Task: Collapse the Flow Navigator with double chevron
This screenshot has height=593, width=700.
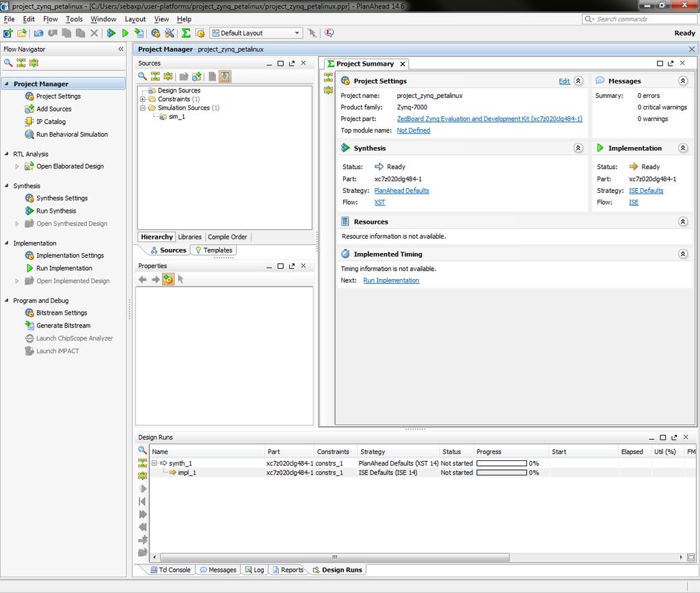Action: pos(120,49)
